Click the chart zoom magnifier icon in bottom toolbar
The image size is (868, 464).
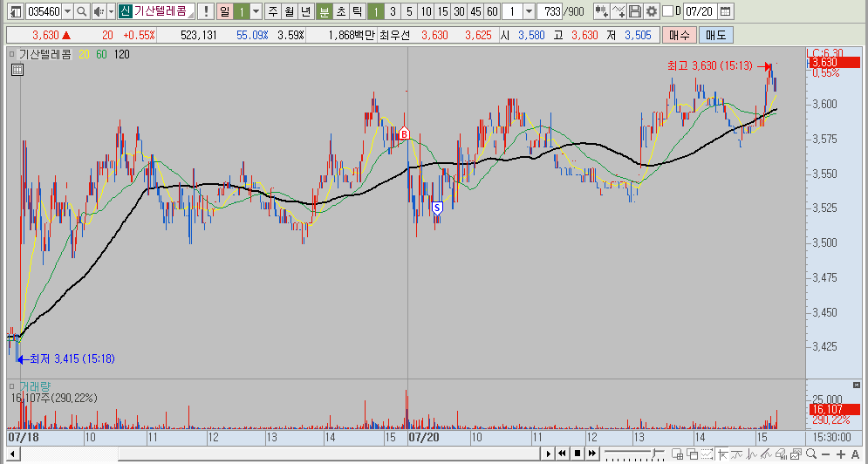coord(811,454)
